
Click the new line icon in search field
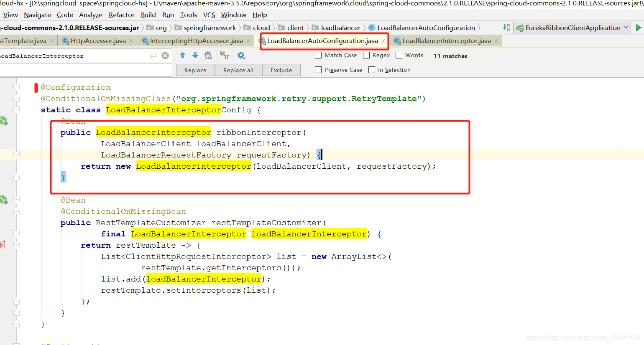tap(153, 56)
